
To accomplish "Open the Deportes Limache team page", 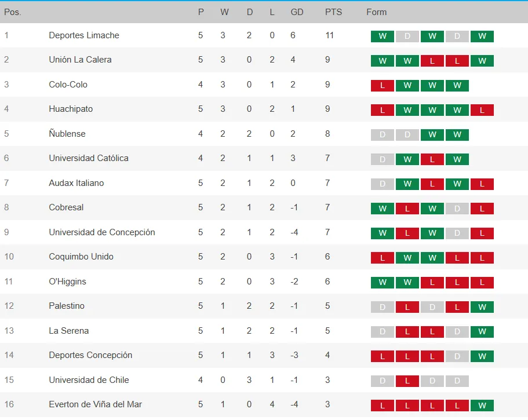I will 84,35.
